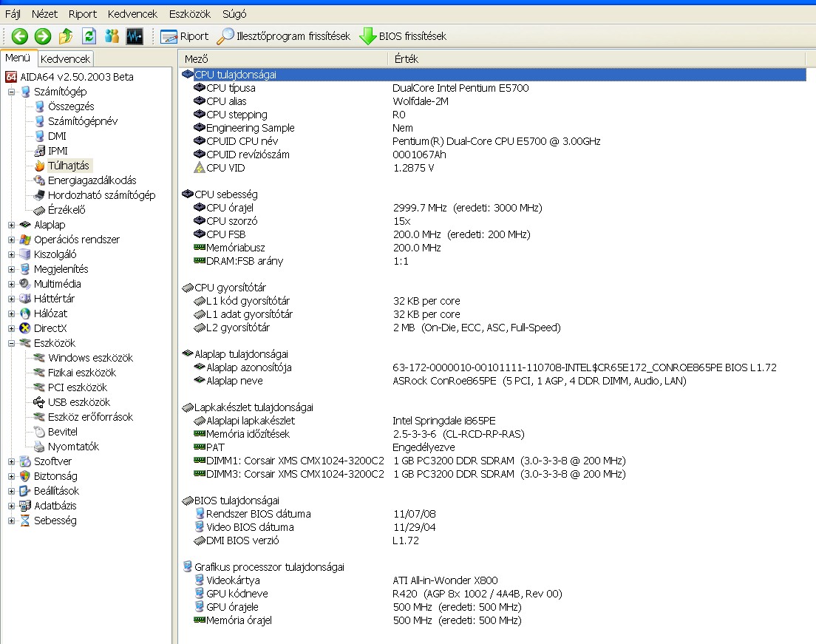
Task: Select the GPU kódneve row
Action: coord(493,594)
